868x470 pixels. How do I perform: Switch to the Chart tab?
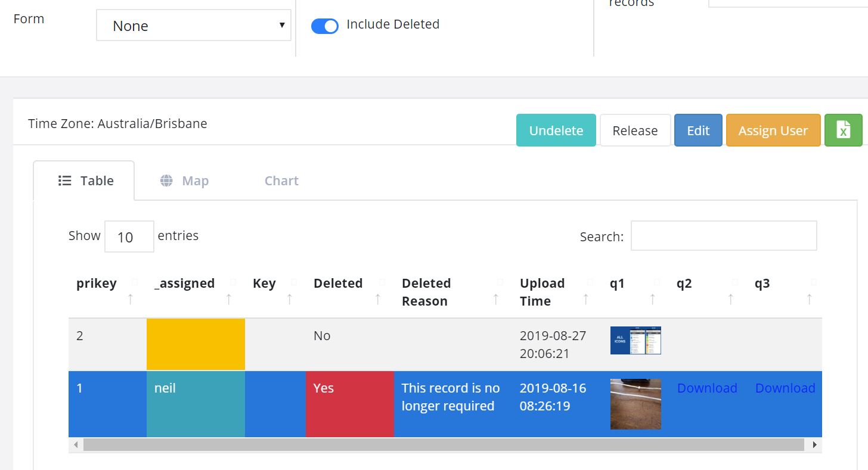[281, 181]
